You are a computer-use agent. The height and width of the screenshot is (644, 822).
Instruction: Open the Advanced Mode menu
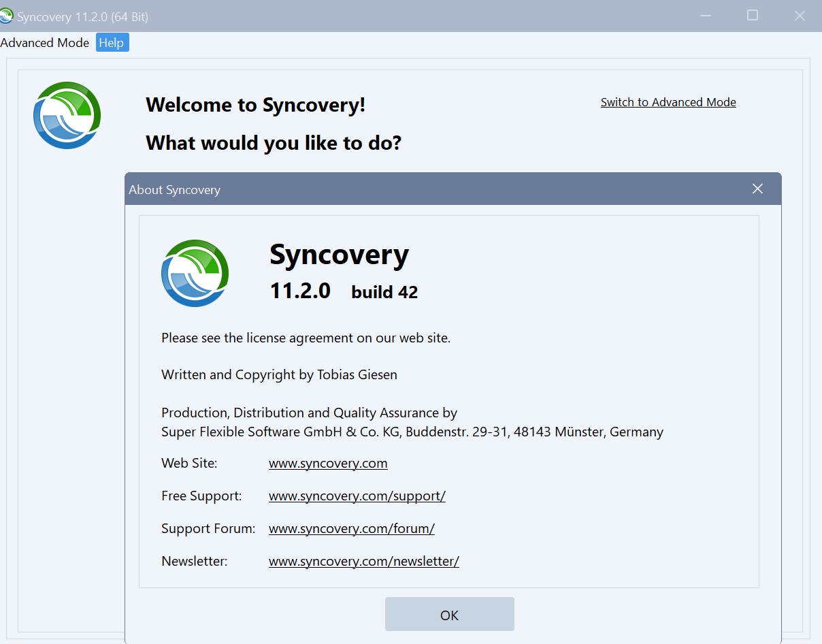45,43
